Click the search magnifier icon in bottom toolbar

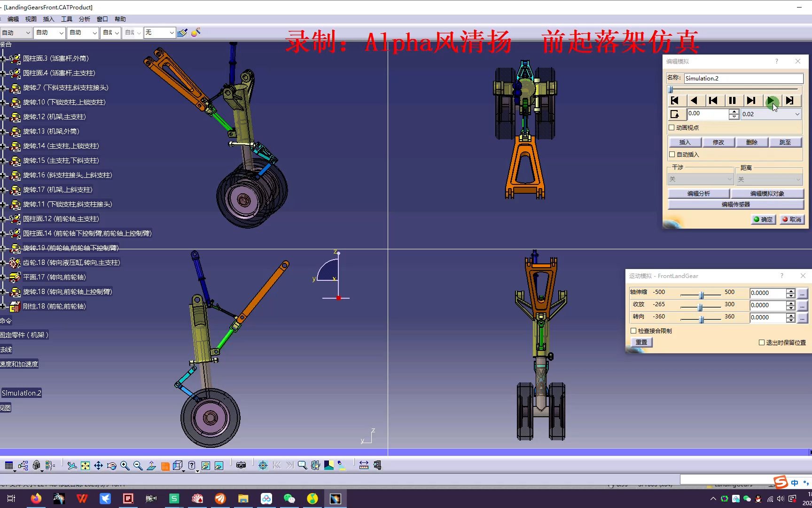point(302,465)
